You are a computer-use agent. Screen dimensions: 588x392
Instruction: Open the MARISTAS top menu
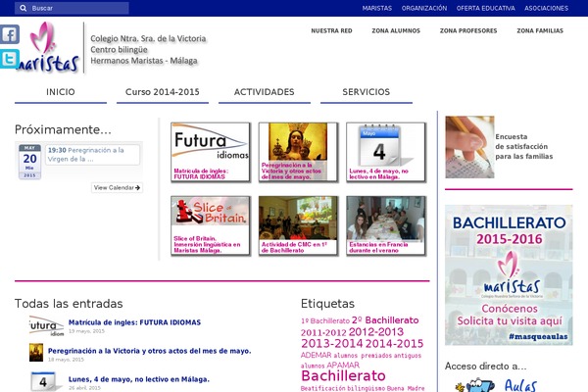click(x=377, y=8)
